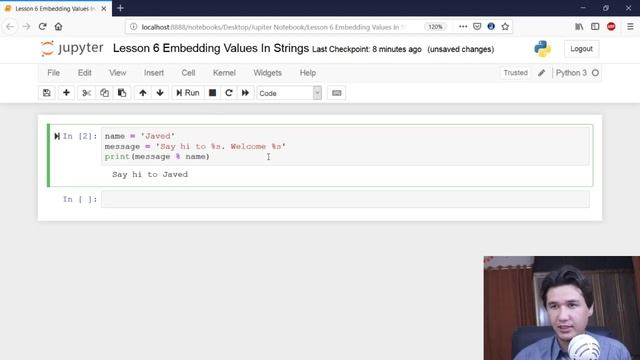Move selected cell up with the arrow
The width and height of the screenshot is (640, 360).
143,93
